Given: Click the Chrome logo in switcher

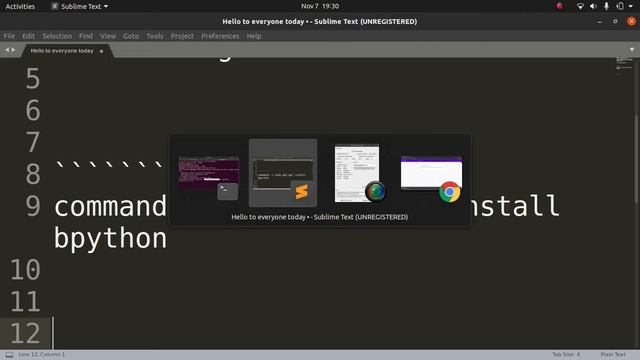Looking at the screenshot, I should [x=450, y=192].
